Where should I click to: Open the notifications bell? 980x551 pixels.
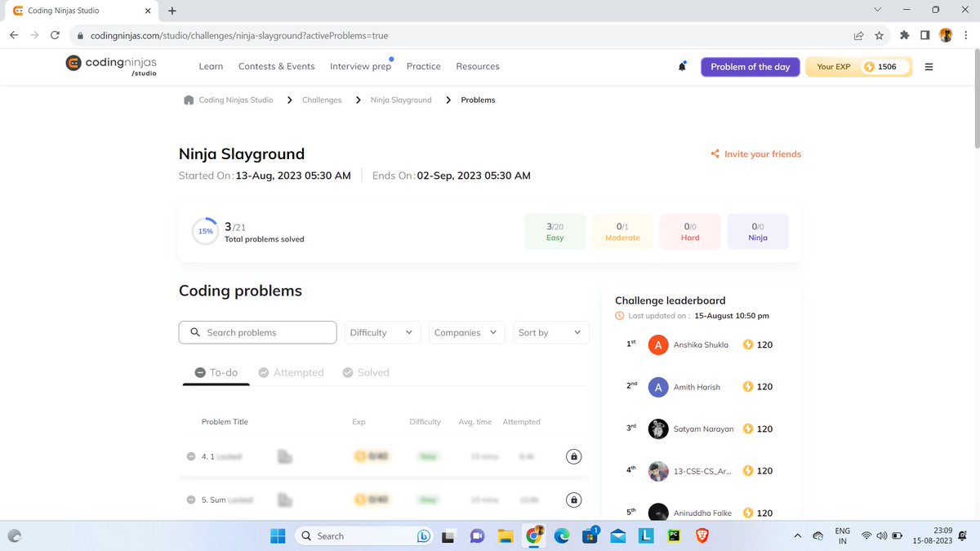[x=682, y=67]
